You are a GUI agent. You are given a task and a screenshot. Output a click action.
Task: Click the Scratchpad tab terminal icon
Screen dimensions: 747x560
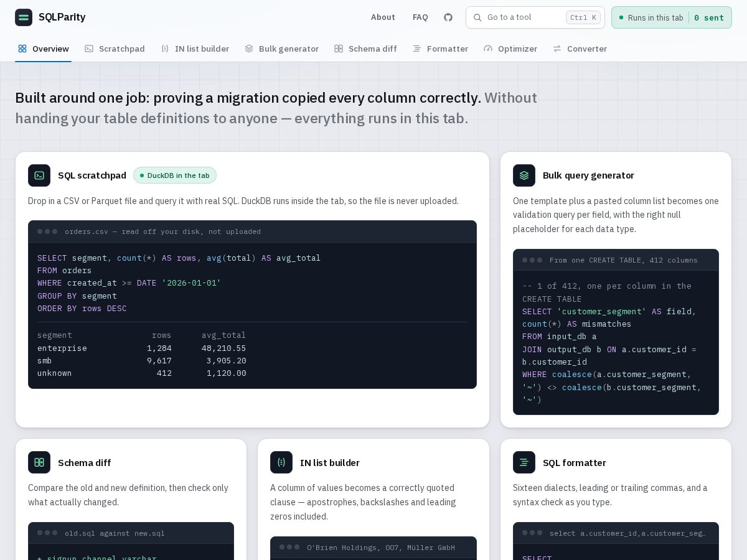89,49
